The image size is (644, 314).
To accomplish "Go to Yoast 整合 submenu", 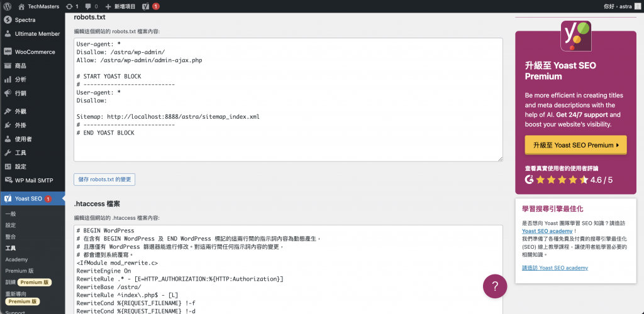I will point(10,237).
